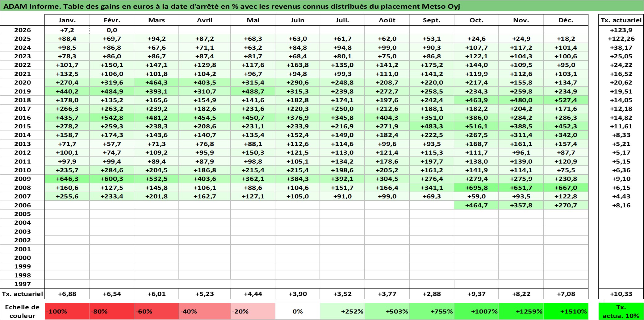This screenshot has width=644, height=320.
Task: Click the +9,37 October actuarial rate
Action: pyautogui.click(x=476, y=294)
